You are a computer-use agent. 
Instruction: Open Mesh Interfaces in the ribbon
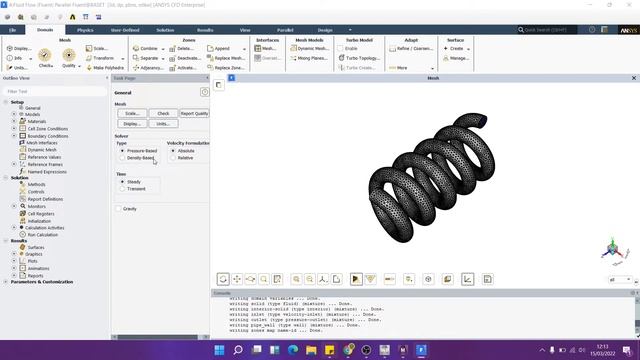coord(265,48)
